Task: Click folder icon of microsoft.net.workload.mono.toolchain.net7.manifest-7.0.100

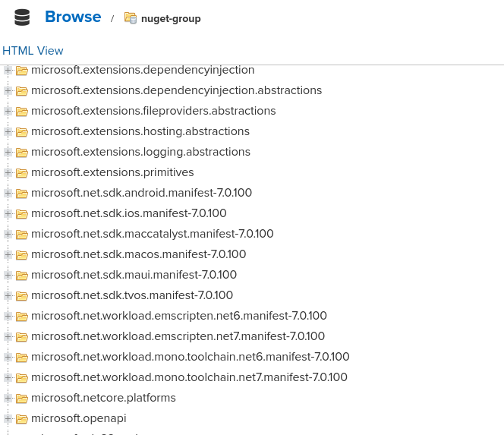Action: [x=22, y=378]
